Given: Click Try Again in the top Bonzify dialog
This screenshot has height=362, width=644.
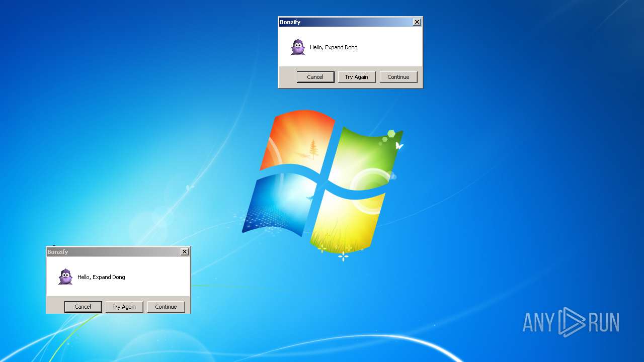Looking at the screenshot, I should click(x=357, y=77).
